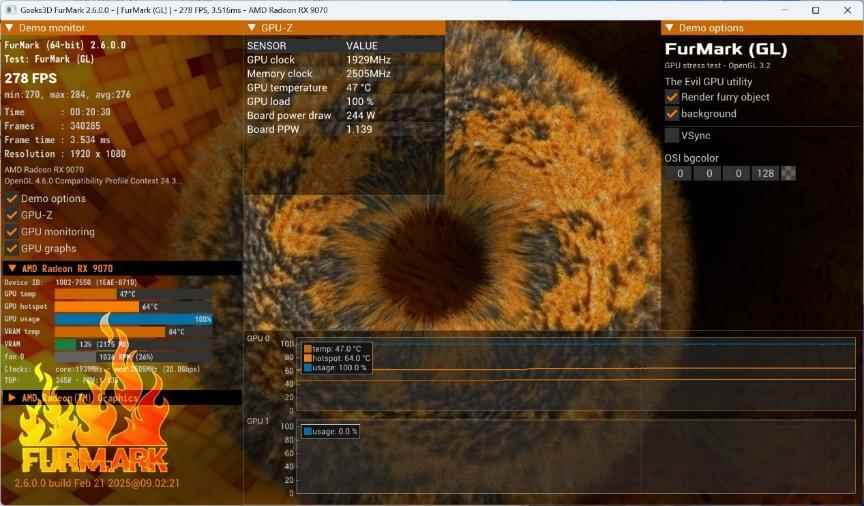864x506 pixels.
Task: Open the OSI bgcolor color swatch
Action: pyautogui.click(x=789, y=173)
